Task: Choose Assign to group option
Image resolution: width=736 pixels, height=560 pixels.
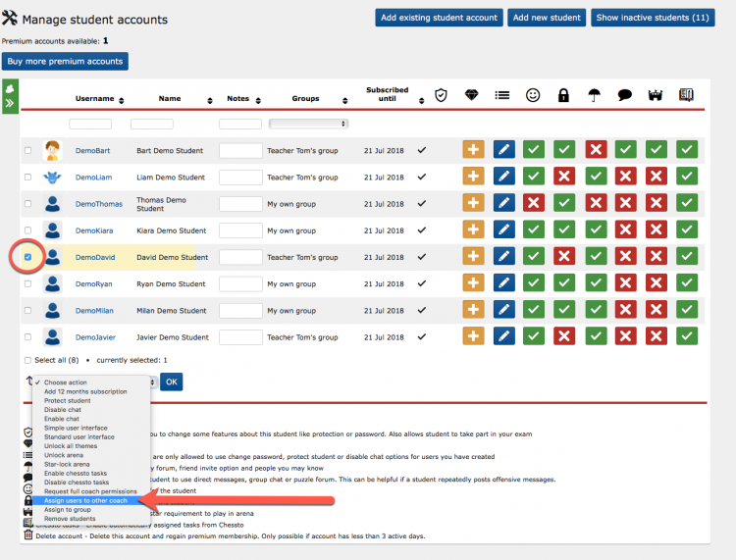Action: 67,510
